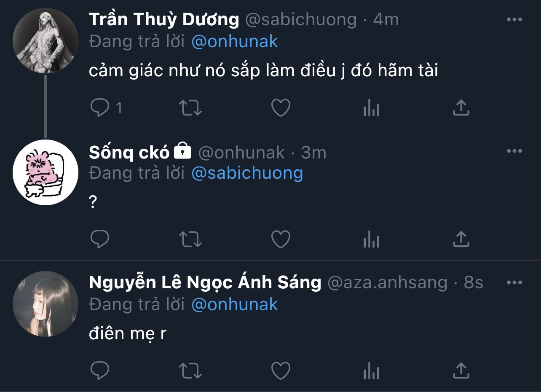Like Sốnq ckó's "?" reply
This screenshot has height=392, width=541.
point(281,240)
